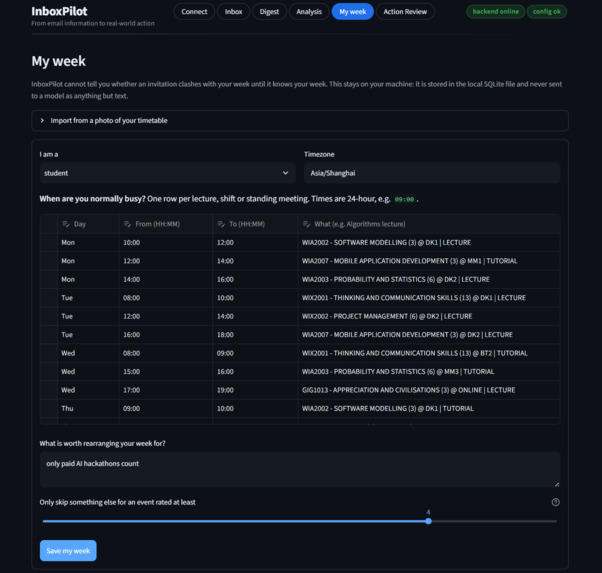Click cell 'WIA2007 - MOBILE APPLICATION DEVELOPMENT (3) @ MM1 | TUTORIAL'
Screen dimensions: 602x573
pos(429,261)
